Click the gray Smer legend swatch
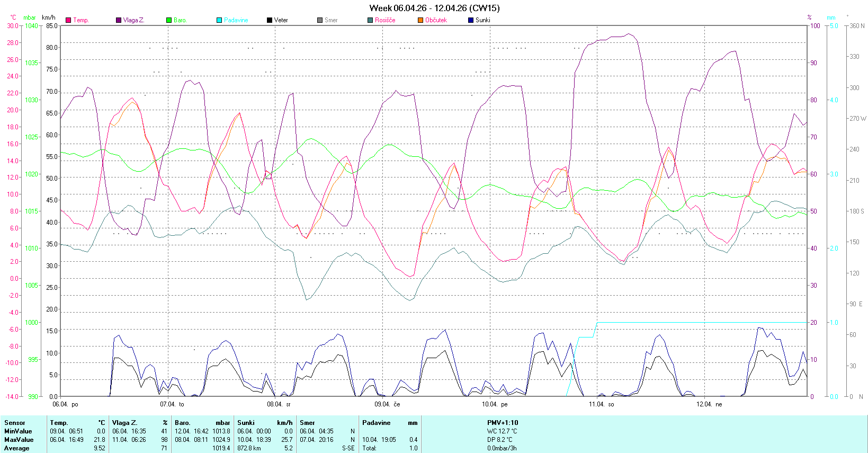The image size is (868, 453). pyautogui.click(x=320, y=20)
